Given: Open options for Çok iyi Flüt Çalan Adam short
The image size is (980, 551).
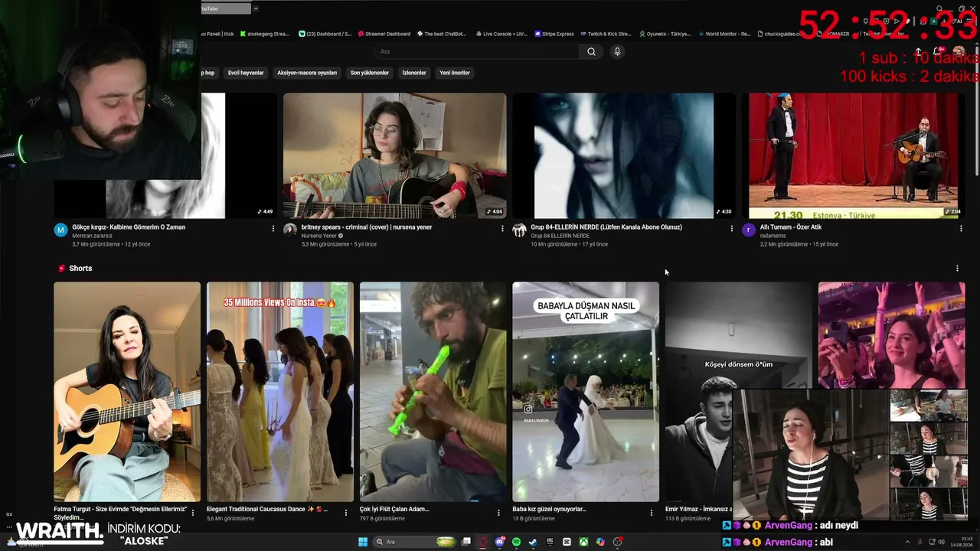Looking at the screenshot, I should click(499, 513).
